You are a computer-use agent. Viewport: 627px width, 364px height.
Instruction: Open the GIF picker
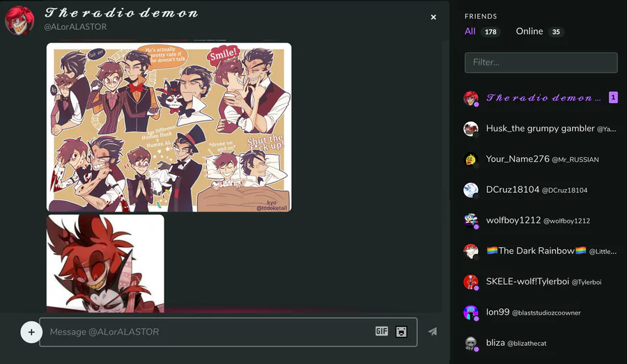tap(382, 331)
